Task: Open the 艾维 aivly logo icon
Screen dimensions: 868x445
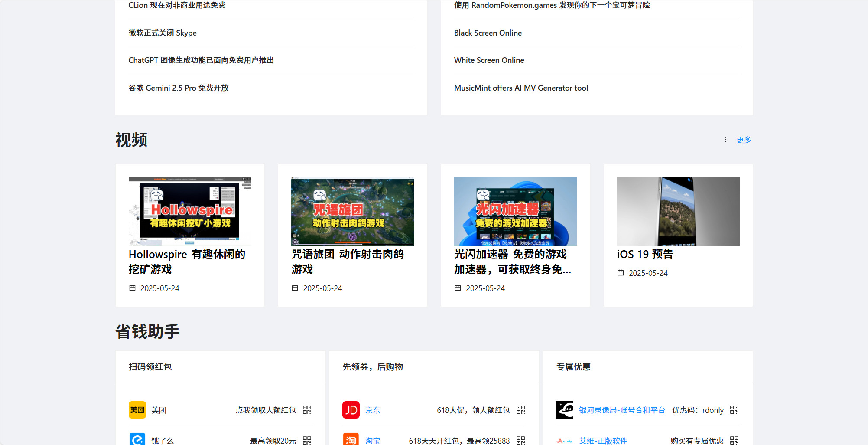Action: pos(565,441)
